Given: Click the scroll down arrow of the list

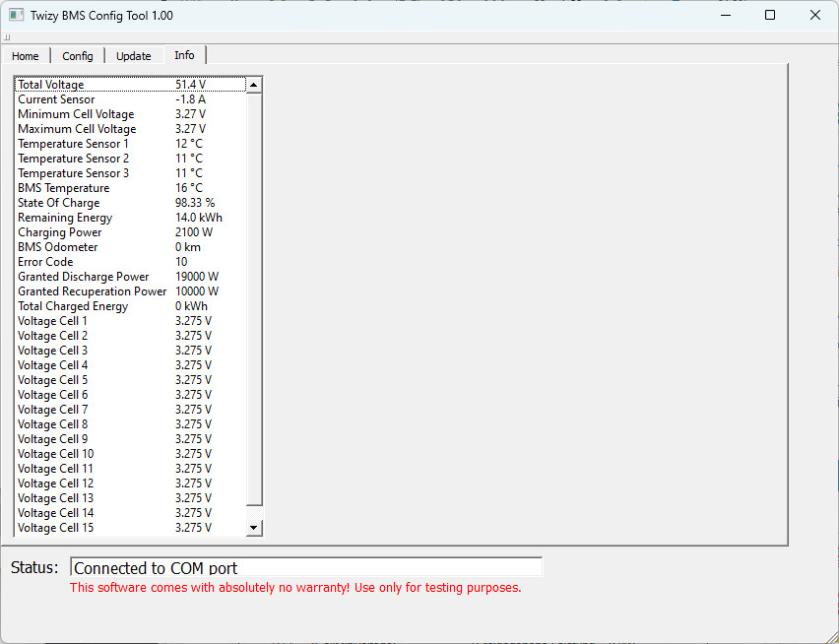Looking at the screenshot, I should click(x=254, y=528).
